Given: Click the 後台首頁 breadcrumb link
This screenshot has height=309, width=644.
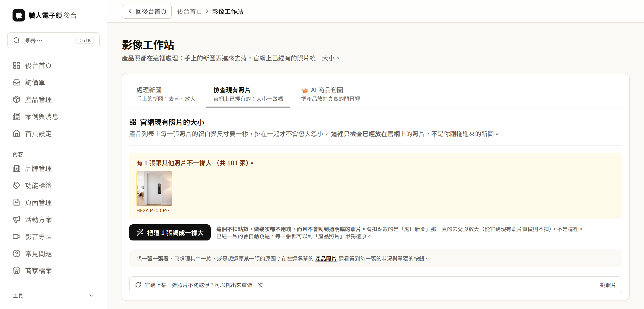Looking at the screenshot, I should (x=189, y=11).
